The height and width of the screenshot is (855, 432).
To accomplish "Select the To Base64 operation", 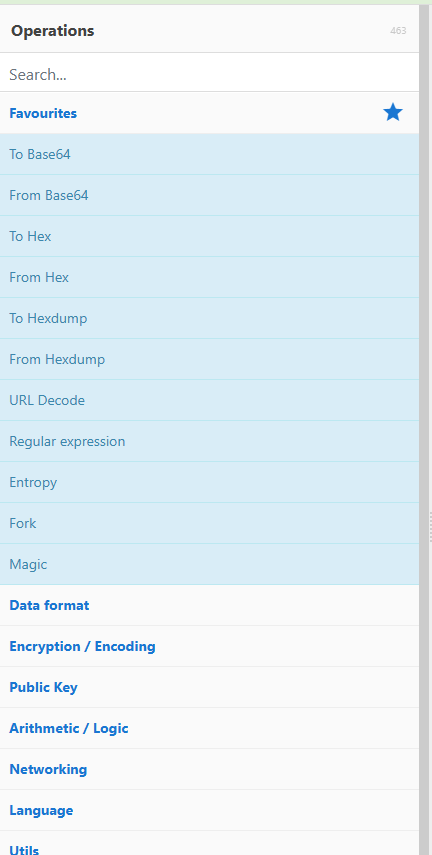I will tap(209, 154).
